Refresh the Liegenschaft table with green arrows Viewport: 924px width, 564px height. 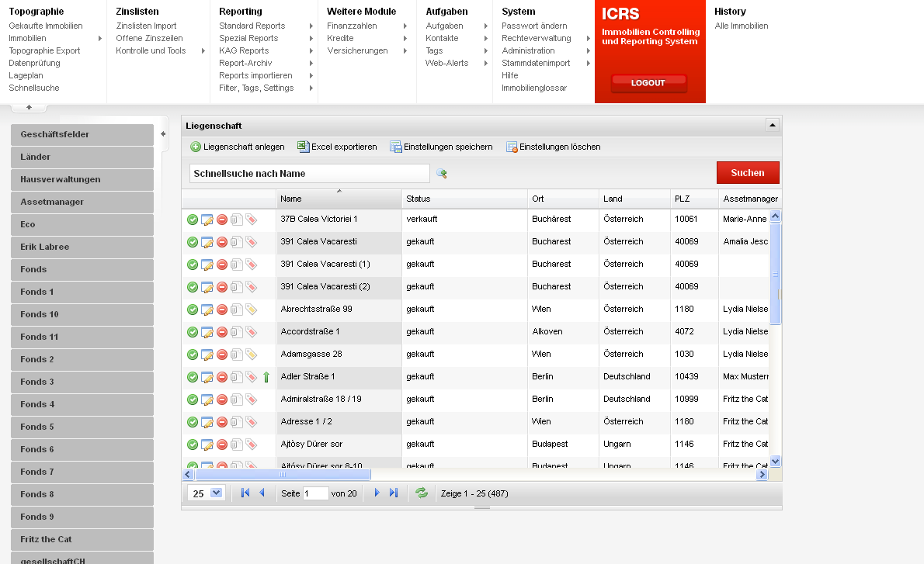click(422, 493)
